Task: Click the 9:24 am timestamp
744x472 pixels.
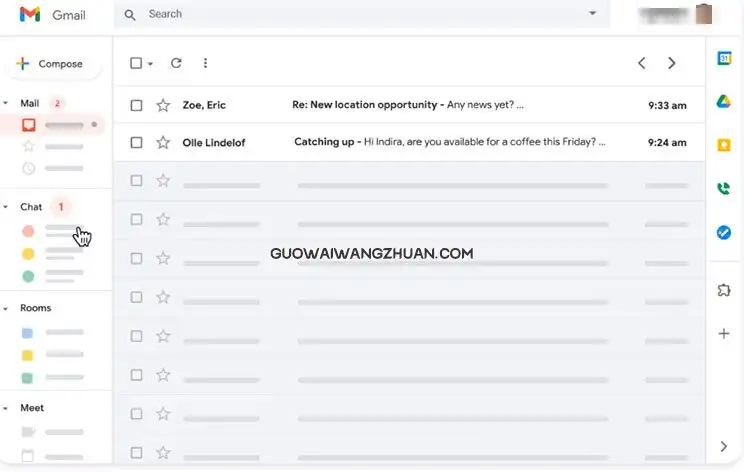Action: [x=667, y=143]
